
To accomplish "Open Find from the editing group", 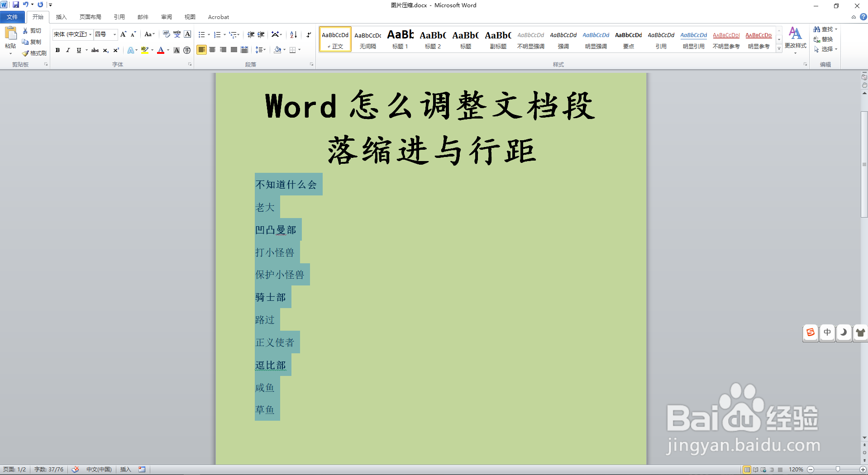I will pos(825,29).
